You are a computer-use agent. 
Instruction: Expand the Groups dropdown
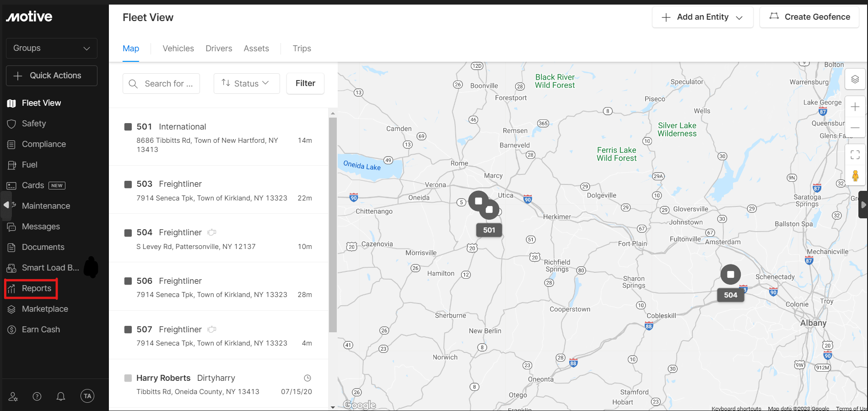point(52,49)
